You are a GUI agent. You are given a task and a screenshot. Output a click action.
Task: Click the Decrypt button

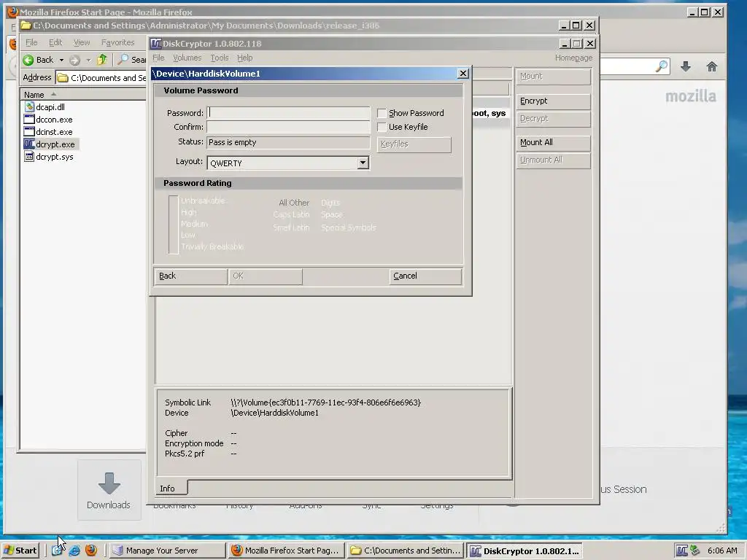tap(553, 119)
